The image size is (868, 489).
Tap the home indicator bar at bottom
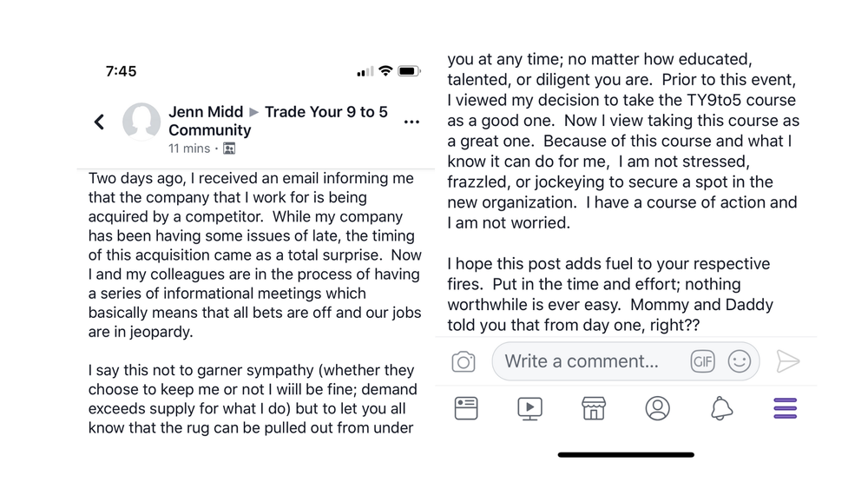(x=626, y=454)
